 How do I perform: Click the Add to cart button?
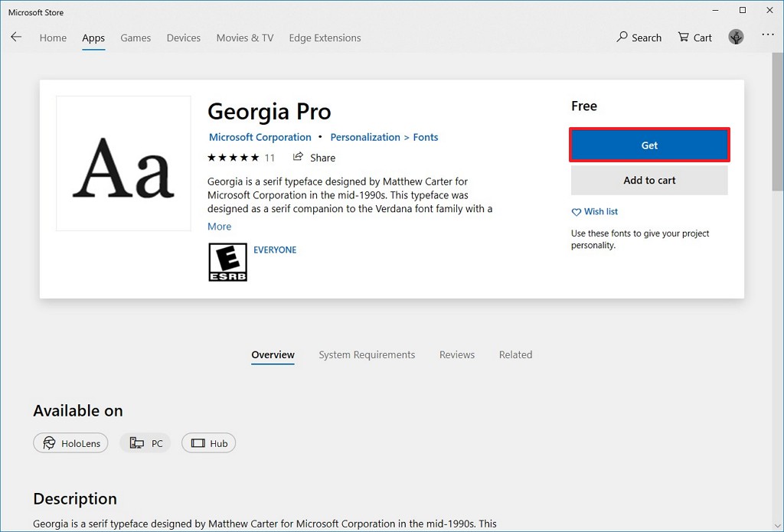point(649,180)
